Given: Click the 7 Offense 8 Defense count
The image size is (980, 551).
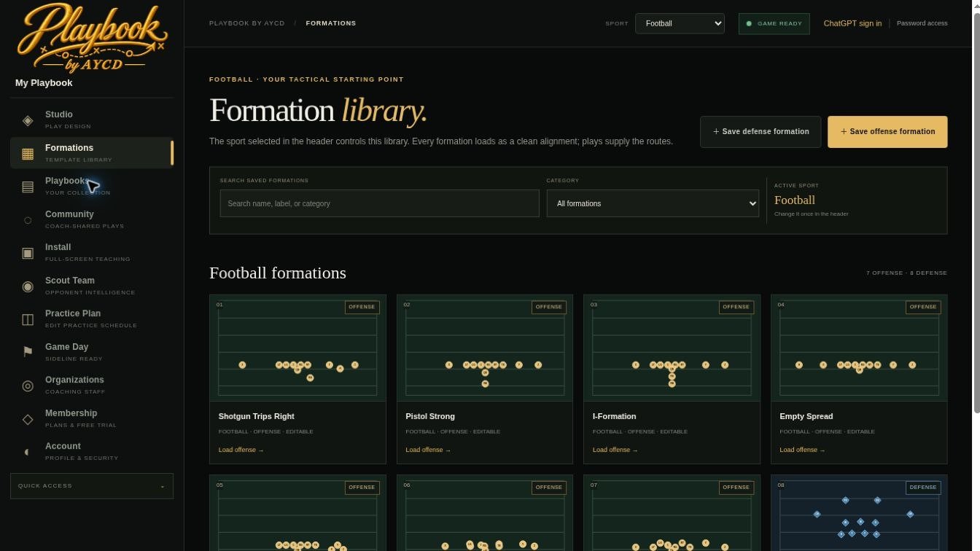Looking at the screenshot, I should pos(906,273).
